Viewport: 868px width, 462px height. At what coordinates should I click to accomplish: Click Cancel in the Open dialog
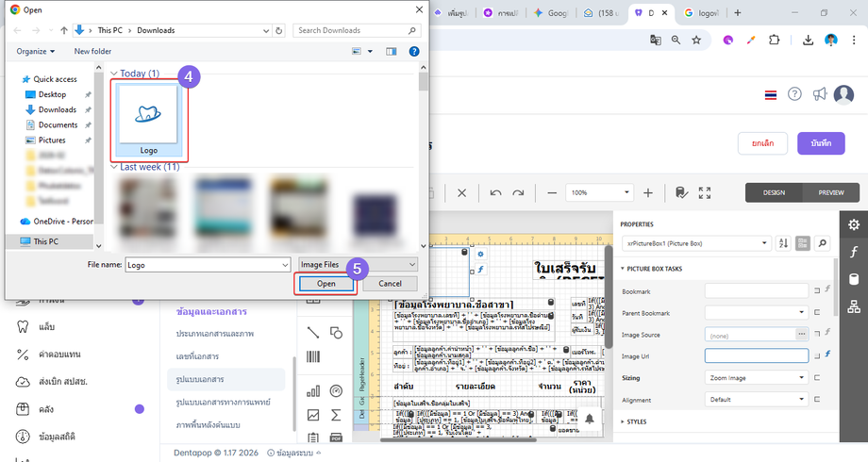[390, 283]
